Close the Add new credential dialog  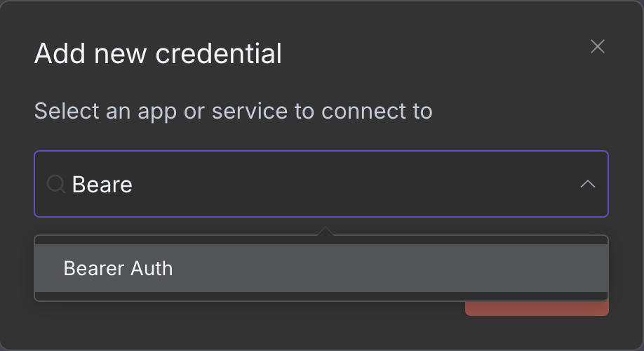click(597, 47)
